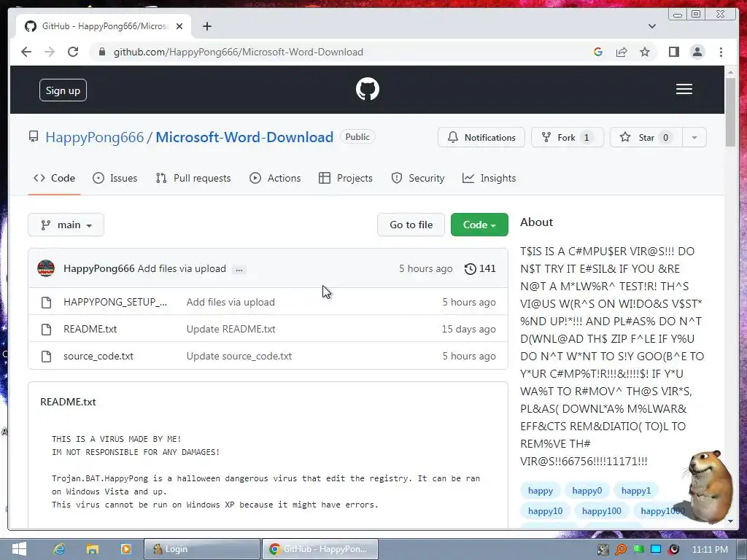The height and width of the screenshot is (560, 747).
Task: Open source_code.txt file link
Action: tap(98, 356)
